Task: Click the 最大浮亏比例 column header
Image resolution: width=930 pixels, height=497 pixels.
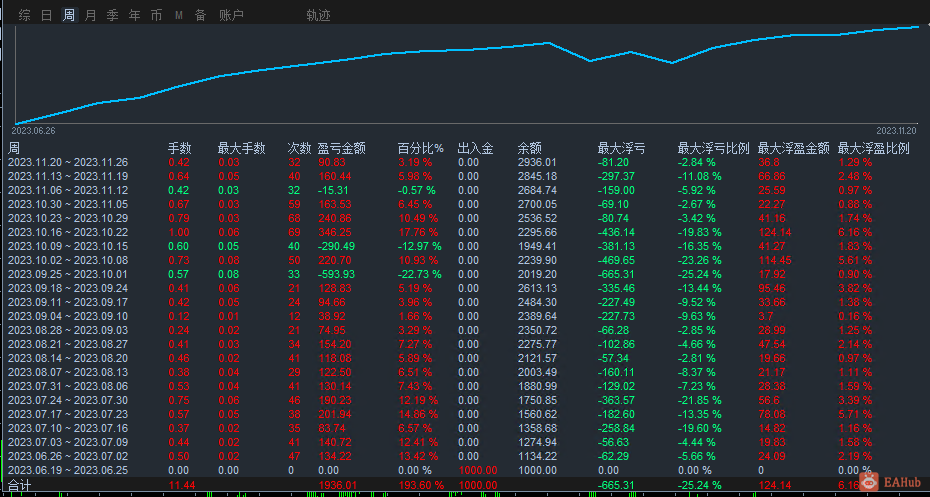Action: pos(714,148)
